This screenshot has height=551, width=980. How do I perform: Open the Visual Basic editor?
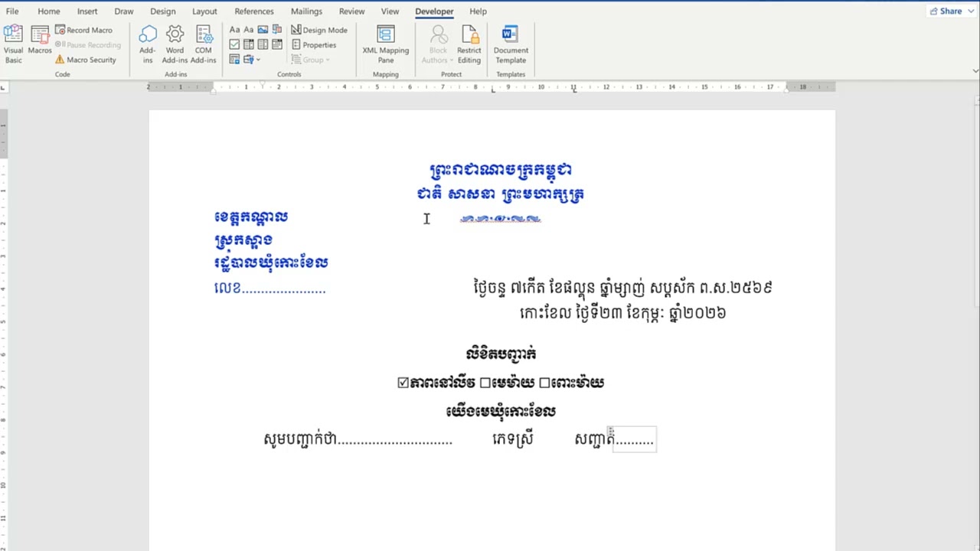pos(13,44)
